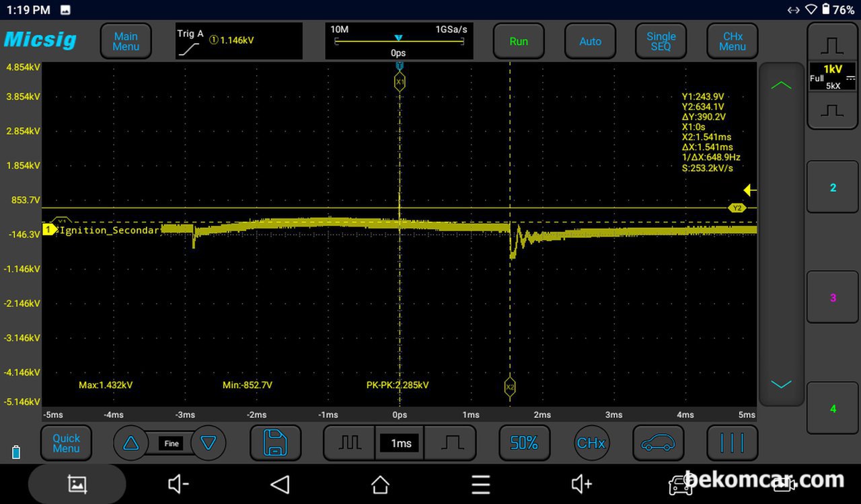Lower volume with the speaker minus icon

tap(178, 485)
